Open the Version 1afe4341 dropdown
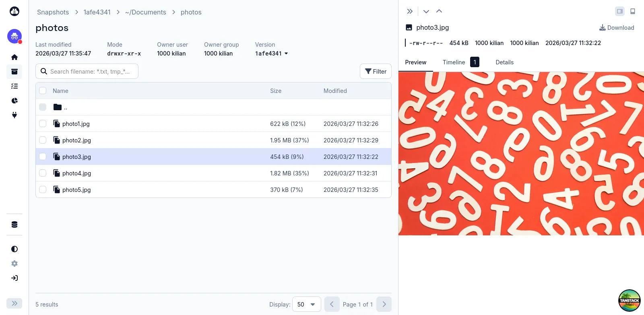This screenshot has width=644, height=315. click(x=272, y=54)
